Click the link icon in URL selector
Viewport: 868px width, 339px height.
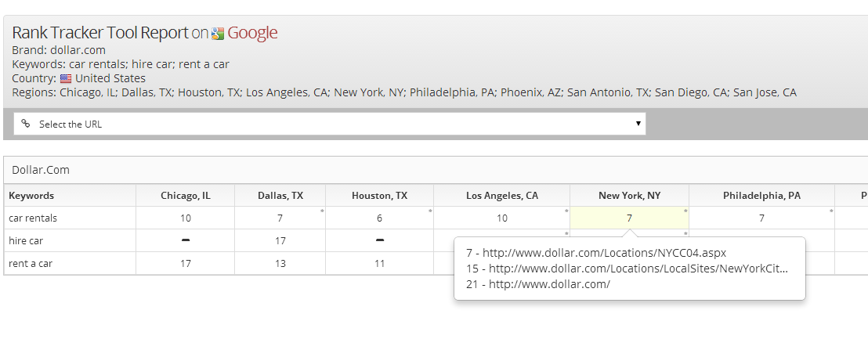point(26,124)
